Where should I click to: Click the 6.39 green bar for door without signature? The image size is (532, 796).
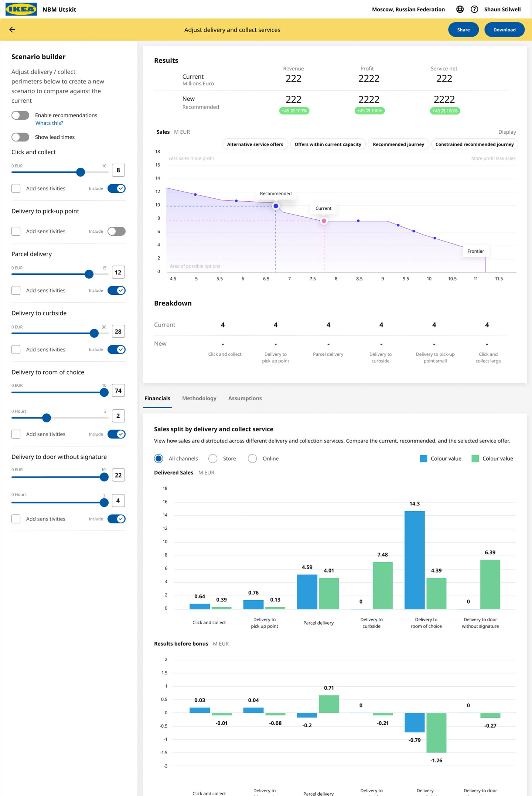(490, 584)
